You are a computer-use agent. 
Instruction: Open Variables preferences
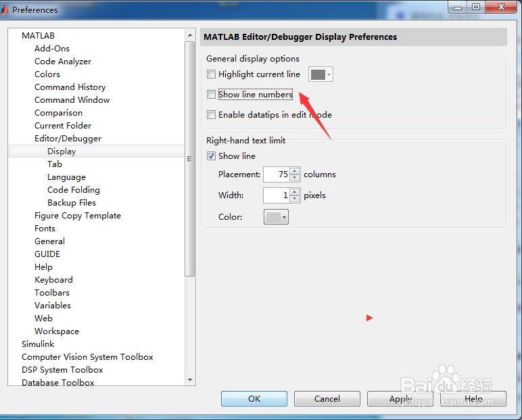53,306
